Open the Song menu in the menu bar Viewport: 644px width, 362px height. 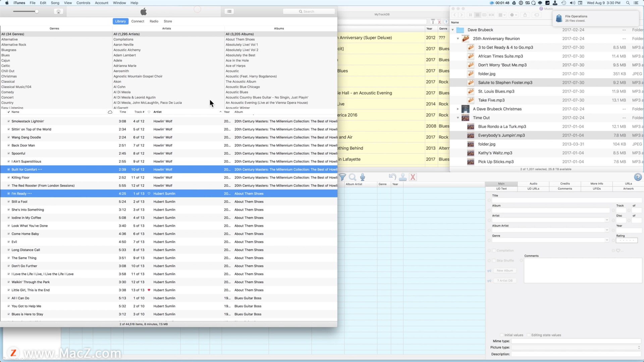tap(55, 3)
